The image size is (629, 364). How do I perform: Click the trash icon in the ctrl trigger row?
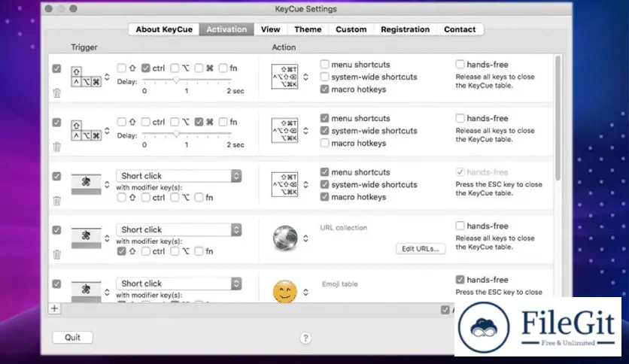coord(56,93)
